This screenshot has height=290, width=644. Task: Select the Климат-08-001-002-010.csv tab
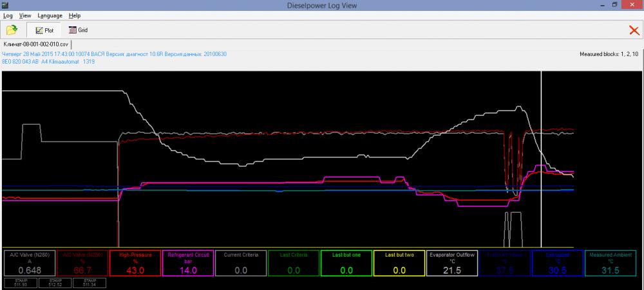click(x=36, y=44)
